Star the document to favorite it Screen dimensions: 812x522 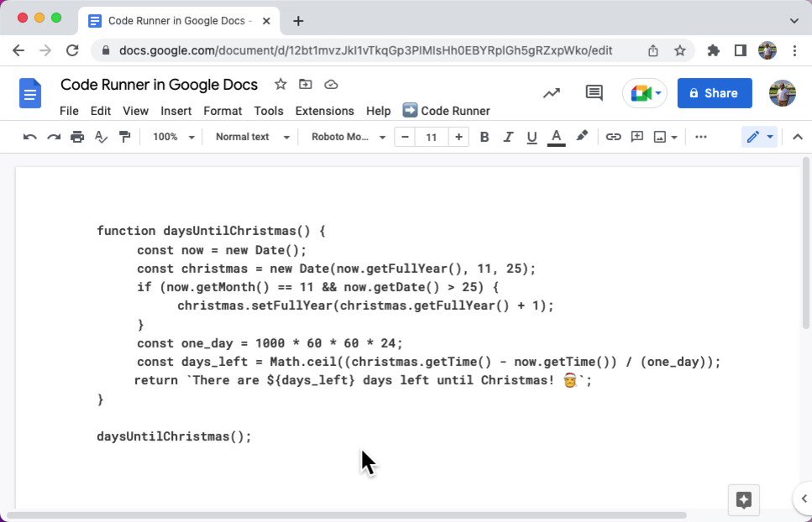(280, 84)
